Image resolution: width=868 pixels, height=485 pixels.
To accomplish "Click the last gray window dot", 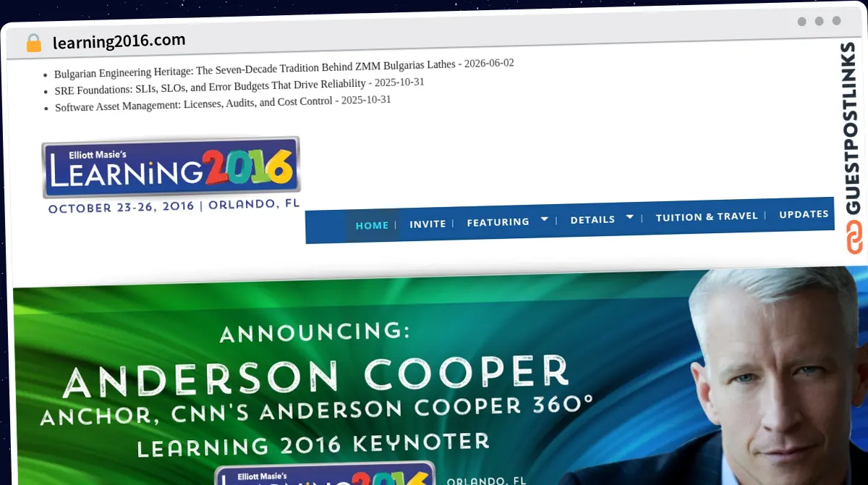I will click(836, 21).
